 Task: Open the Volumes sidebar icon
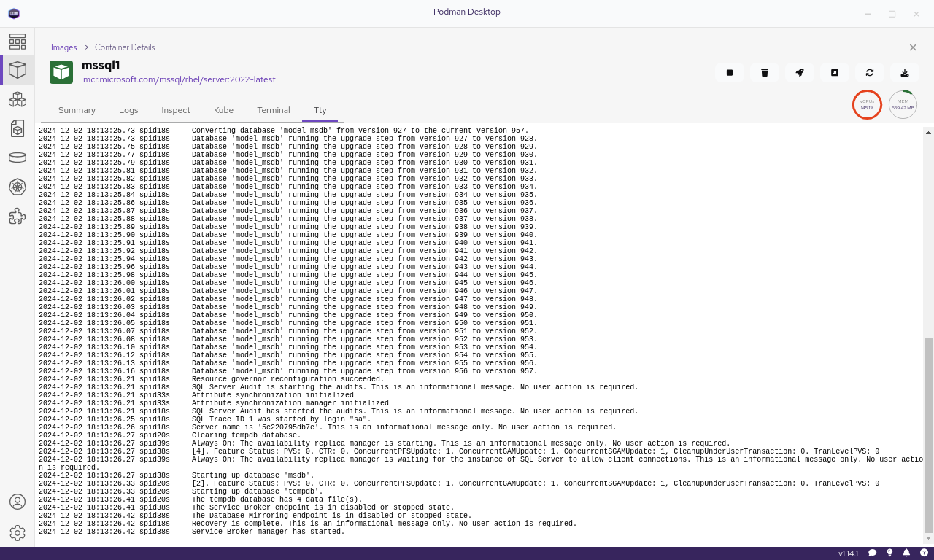(x=18, y=157)
